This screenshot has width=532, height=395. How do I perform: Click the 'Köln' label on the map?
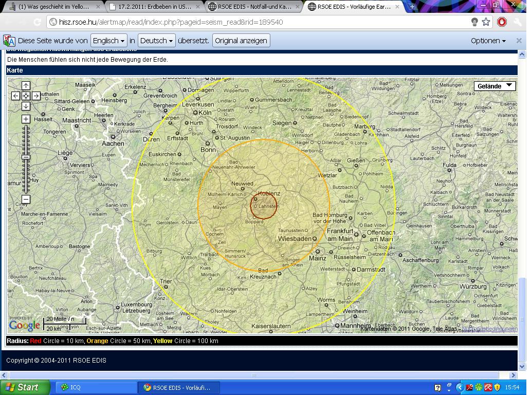(x=205, y=113)
